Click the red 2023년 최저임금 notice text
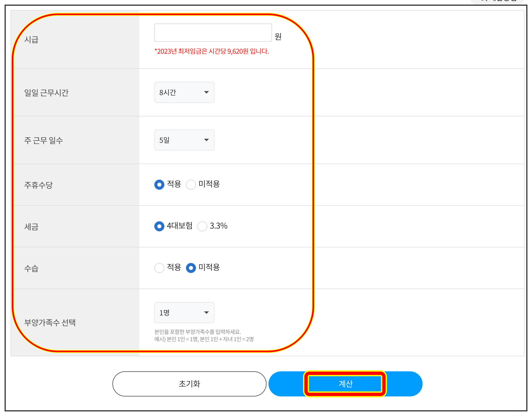Image resolution: width=532 pixels, height=416 pixels. click(x=212, y=51)
